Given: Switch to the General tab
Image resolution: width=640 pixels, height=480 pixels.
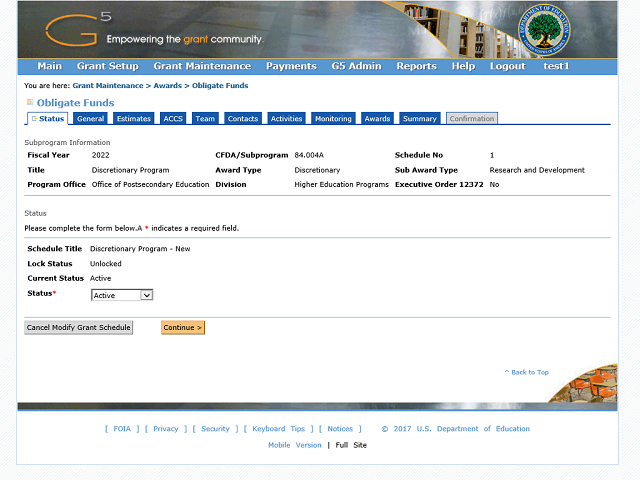Looking at the screenshot, I should click(91, 118).
